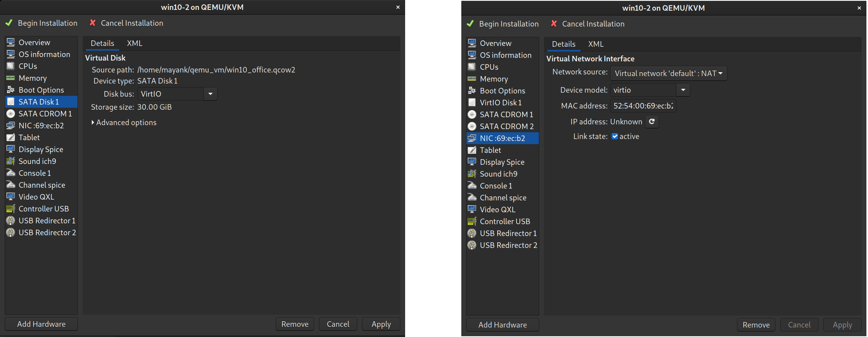Switch to XML tab in right window
868x337 pixels.
point(596,44)
